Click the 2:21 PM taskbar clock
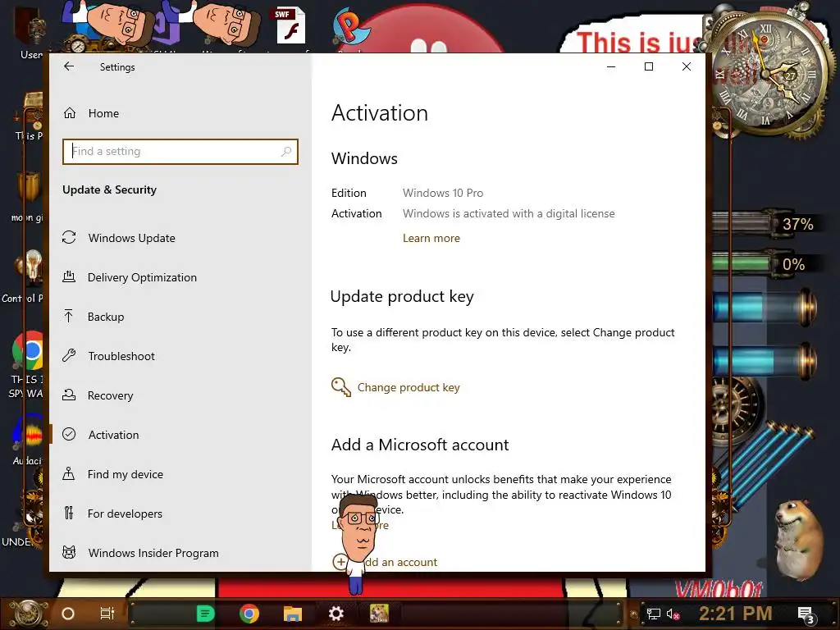840x630 pixels. [736, 614]
